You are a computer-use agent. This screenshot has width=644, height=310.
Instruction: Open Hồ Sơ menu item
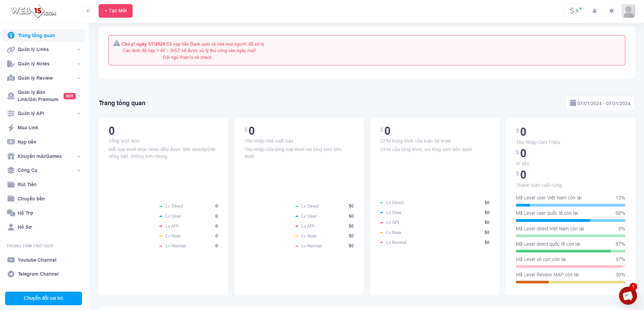[44, 227]
